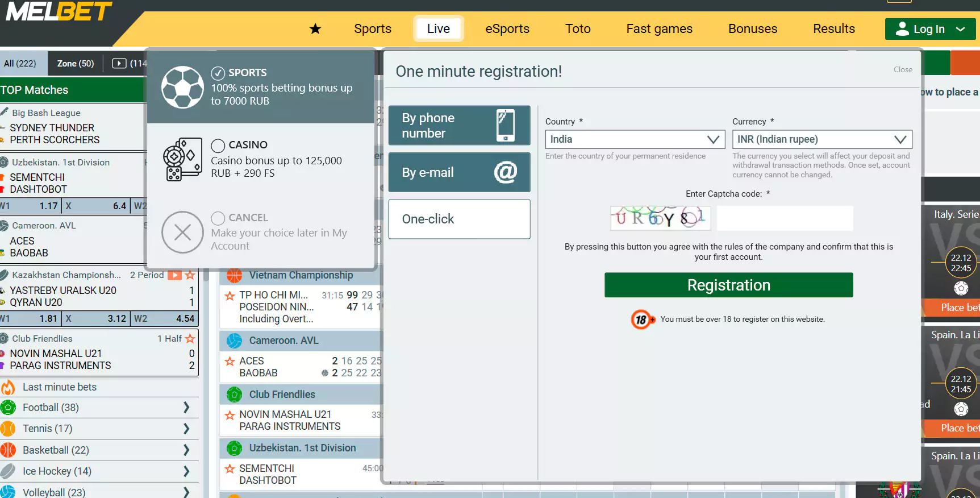The width and height of the screenshot is (980, 498).
Task: Expand the Volleyball (23) category
Action: [186, 492]
